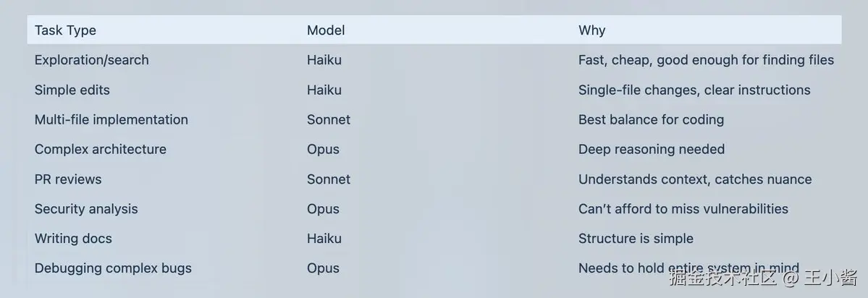
Task: Select the Writing docs cell
Action: 73,238
